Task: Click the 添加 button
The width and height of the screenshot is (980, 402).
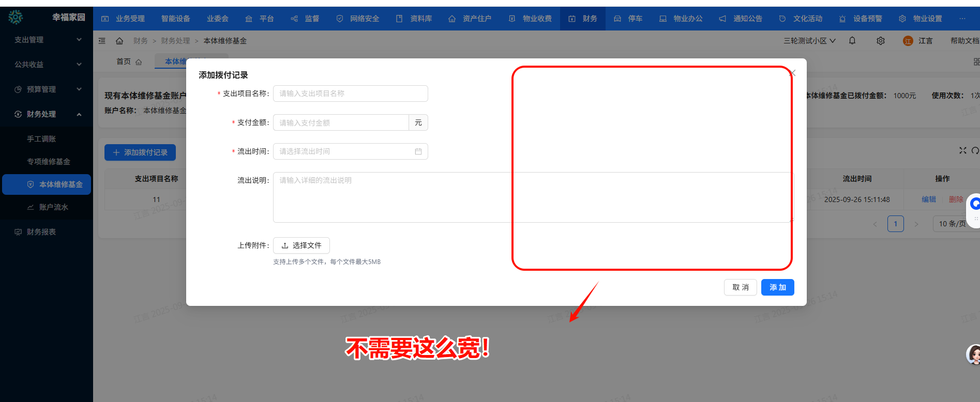Action: pos(778,287)
